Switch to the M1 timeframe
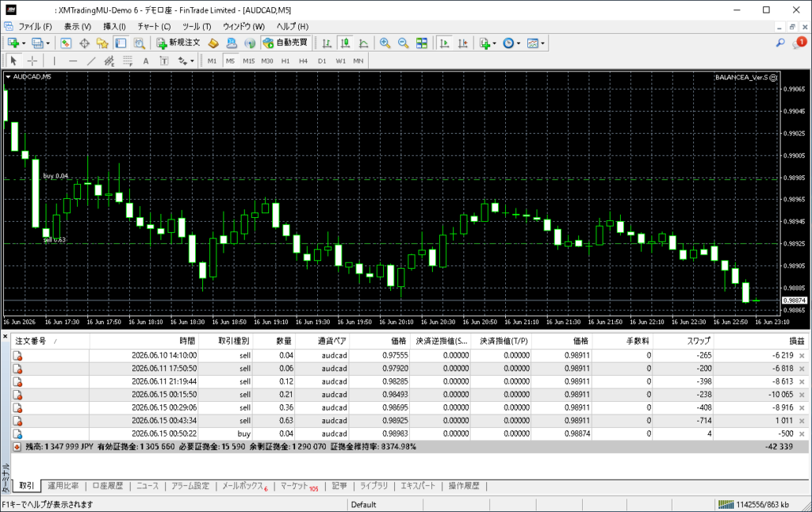The image size is (812, 512). tap(212, 60)
